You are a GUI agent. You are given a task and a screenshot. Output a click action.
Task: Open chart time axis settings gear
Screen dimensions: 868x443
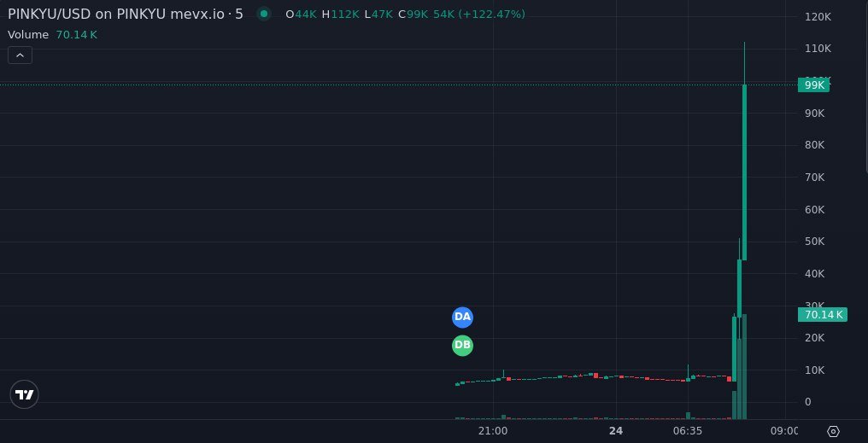click(x=833, y=431)
